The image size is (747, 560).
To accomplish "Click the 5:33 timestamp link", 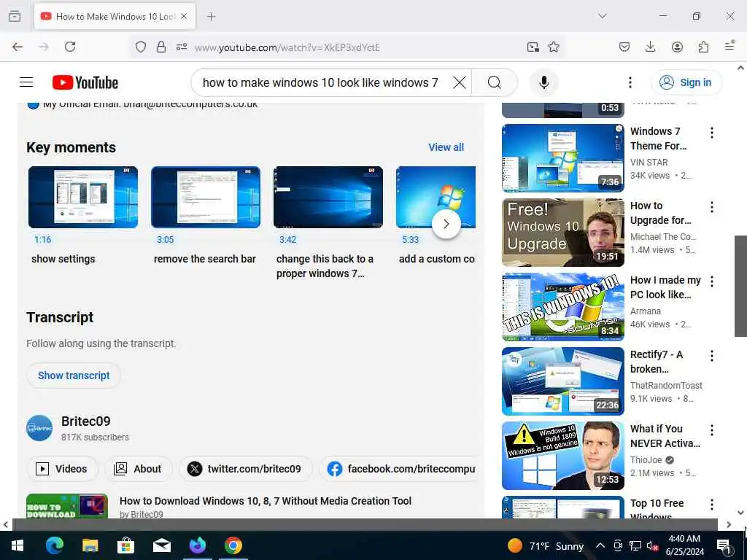I will 410,239.
